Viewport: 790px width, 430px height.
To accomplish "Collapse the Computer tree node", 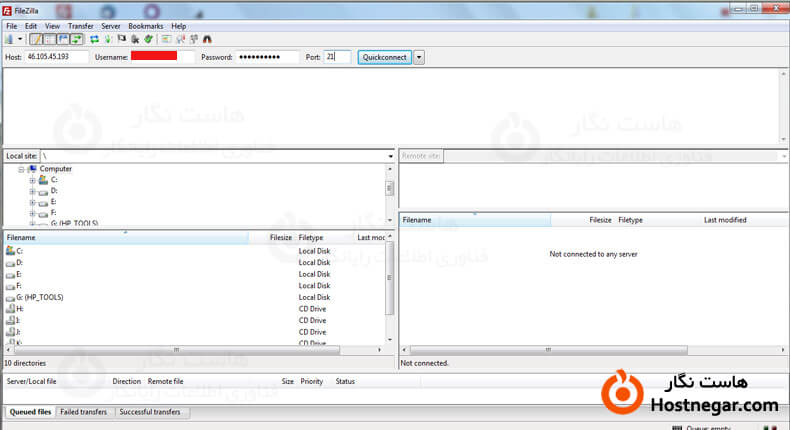I will point(21,169).
